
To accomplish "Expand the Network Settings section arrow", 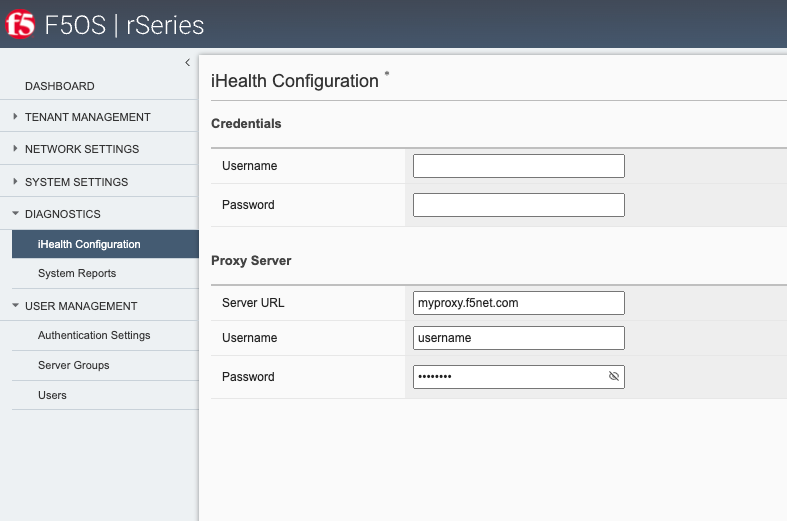I will pos(15,149).
